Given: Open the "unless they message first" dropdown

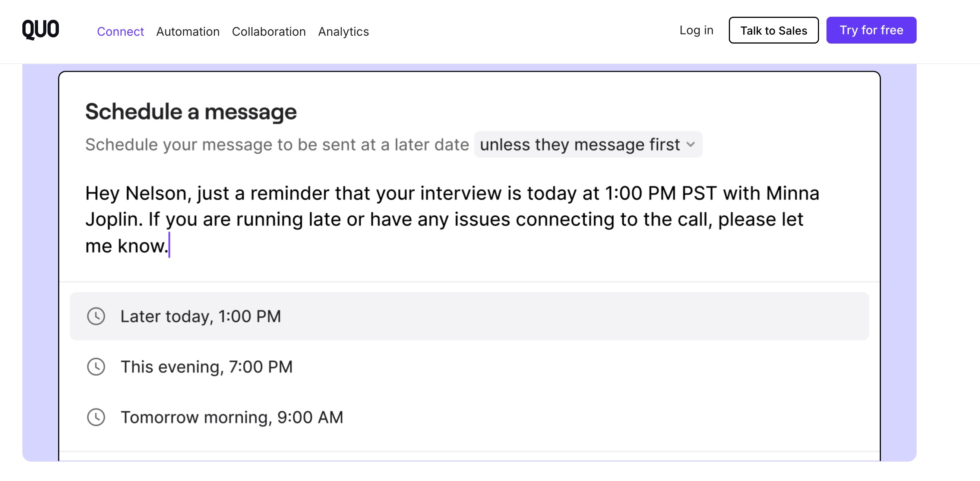Looking at the screenshot, I should point(588,144).
